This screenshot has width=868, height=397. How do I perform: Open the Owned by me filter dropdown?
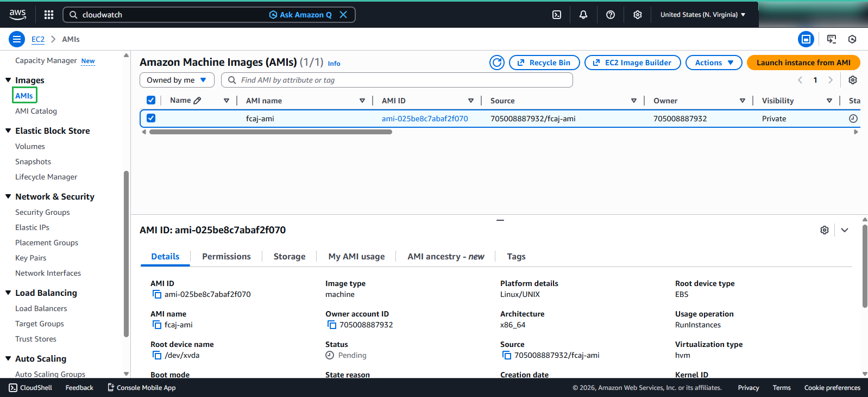tap(177, 80)
